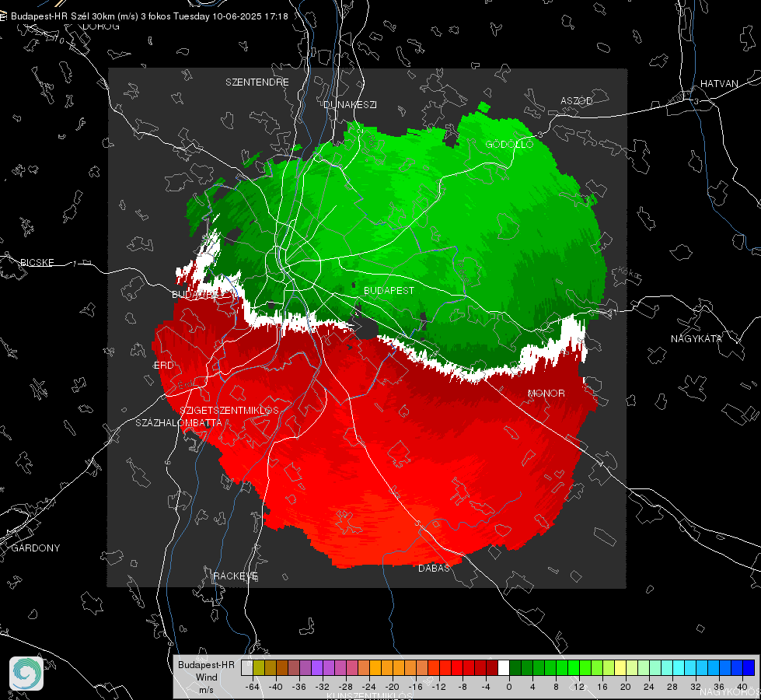This screenshot has width=761, height=700.
Task: Click the m/s unit label in legend
Action: (206, 689)
